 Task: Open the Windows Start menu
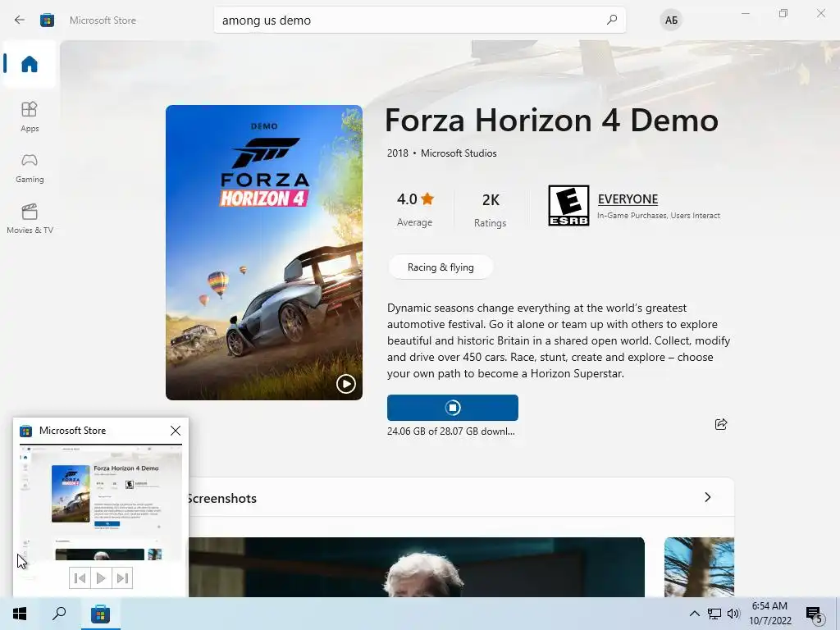tap(20, 614)
